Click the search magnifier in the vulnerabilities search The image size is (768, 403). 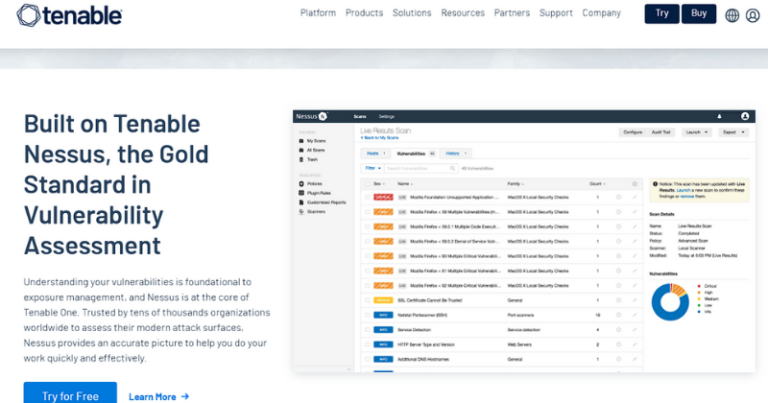tap(453, 168)
